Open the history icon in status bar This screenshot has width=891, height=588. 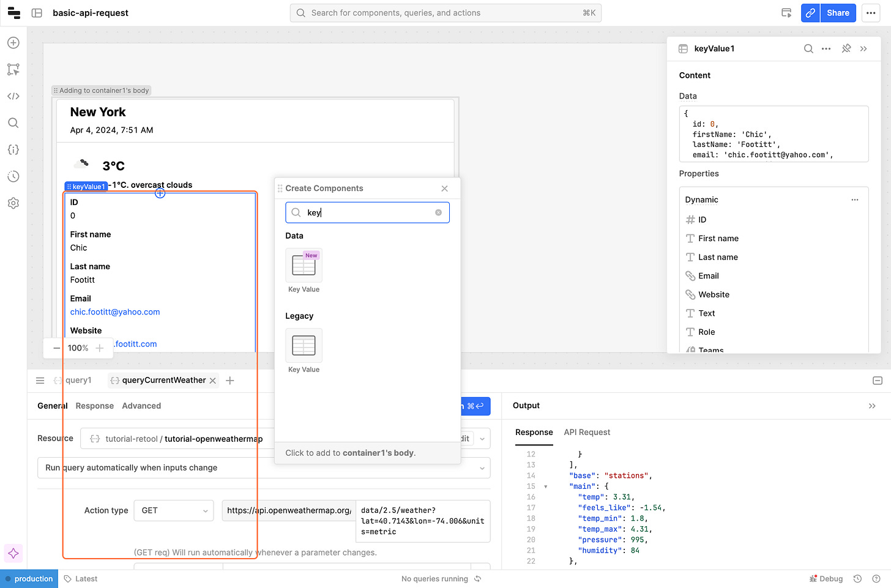[x=857, y=579]
